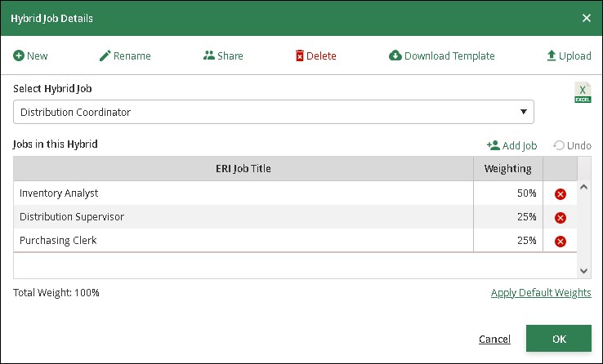
Task: Click the New hybrid job plus icon
Action: (19, 55)
